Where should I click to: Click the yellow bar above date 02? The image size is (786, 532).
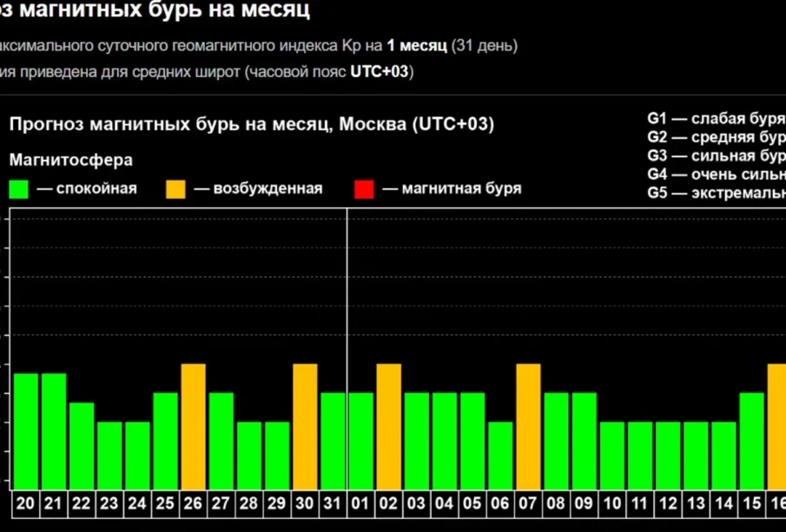(388, 425)
